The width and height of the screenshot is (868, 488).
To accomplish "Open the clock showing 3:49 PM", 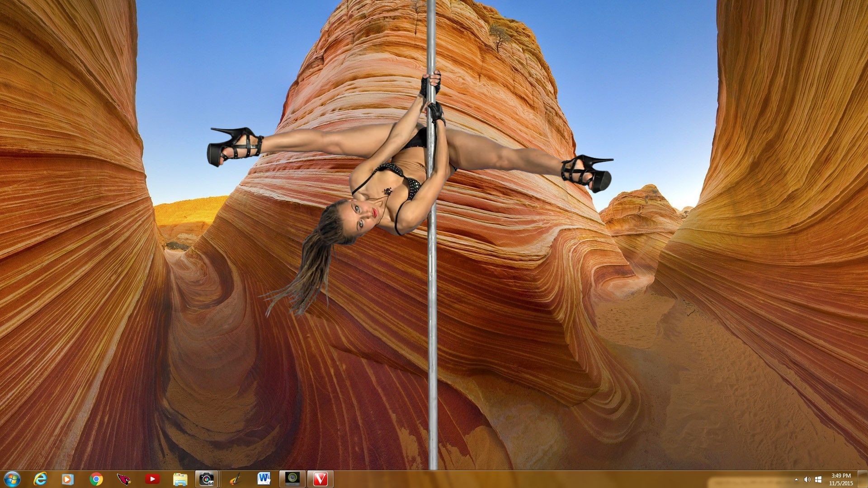I will coord(841,476).
